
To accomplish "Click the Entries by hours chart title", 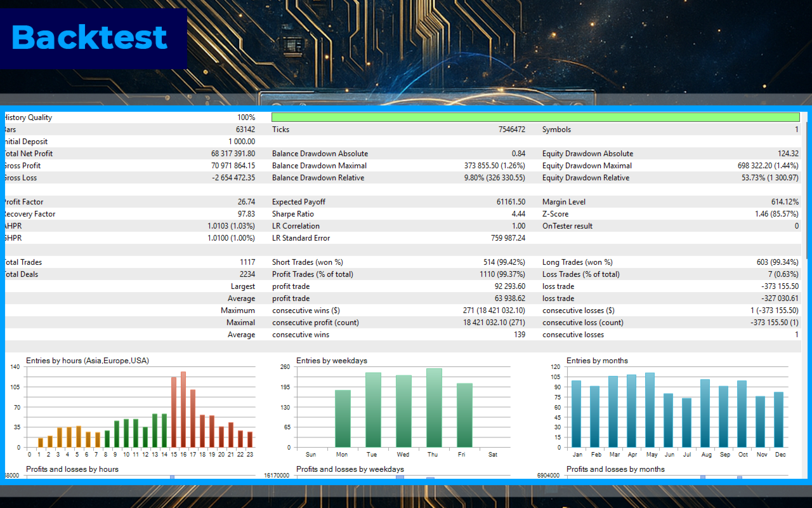I will click(88, 361).
